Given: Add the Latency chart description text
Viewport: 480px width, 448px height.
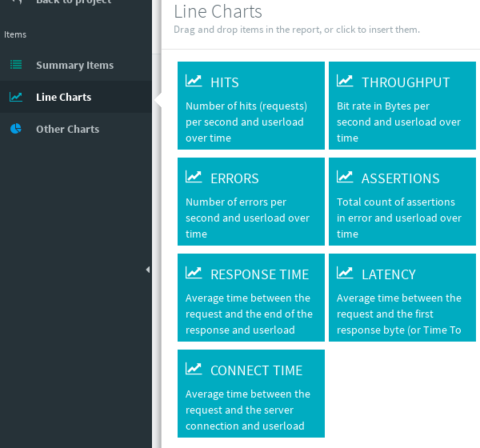Looking at the screenshot, I should click(398, 314).
